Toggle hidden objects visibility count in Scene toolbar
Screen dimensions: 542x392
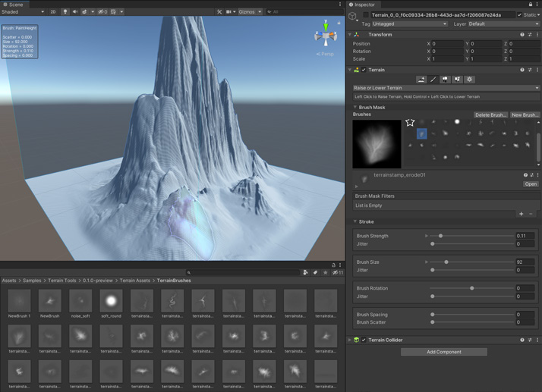tap(102, 11)
